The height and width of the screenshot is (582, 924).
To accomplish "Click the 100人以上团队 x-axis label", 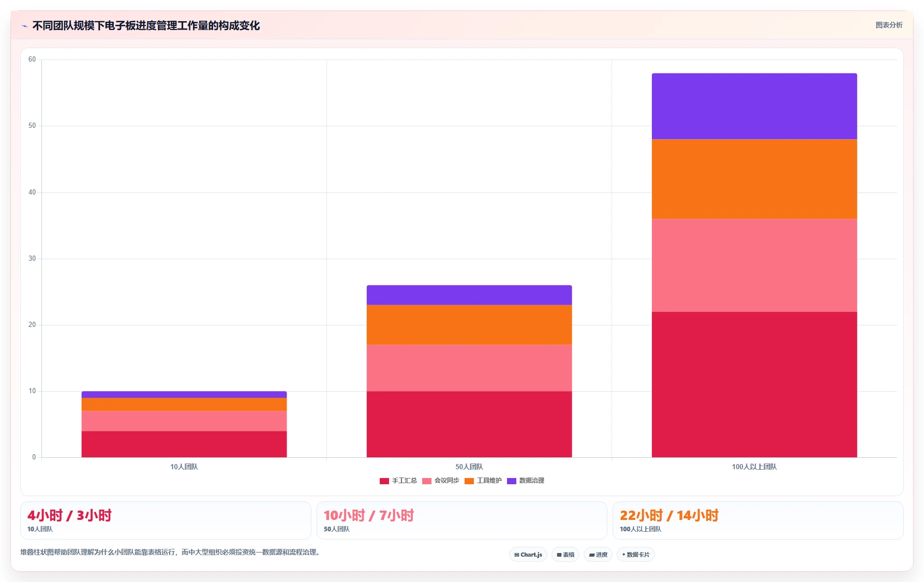I will 754,467.
